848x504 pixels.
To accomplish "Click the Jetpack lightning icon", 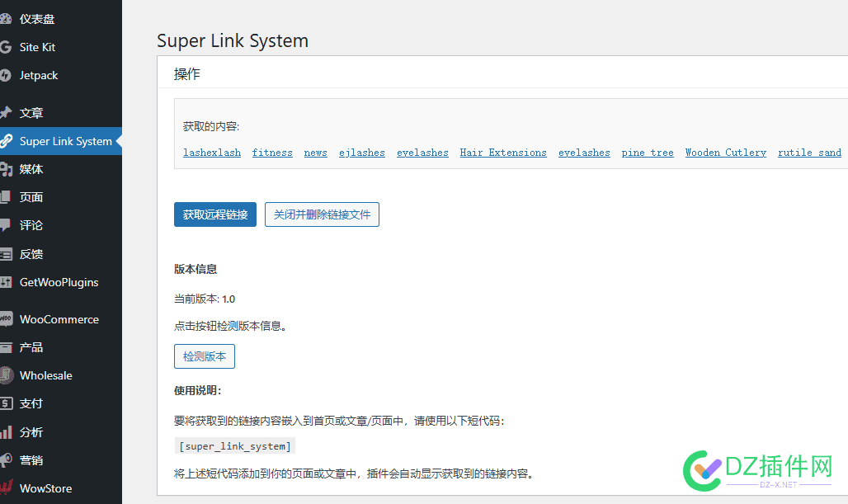I will click(x=6, y=75).
